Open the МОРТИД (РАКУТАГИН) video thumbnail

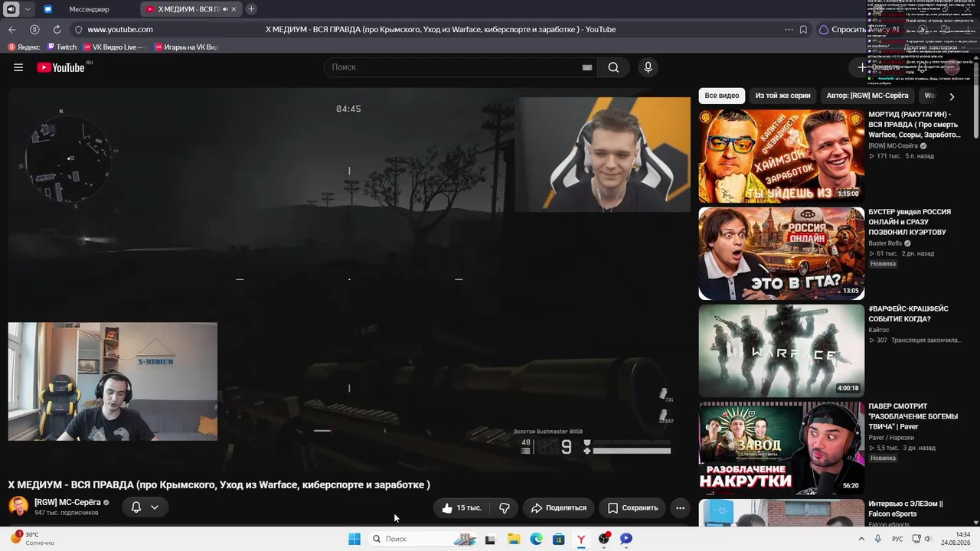point(782,156)
